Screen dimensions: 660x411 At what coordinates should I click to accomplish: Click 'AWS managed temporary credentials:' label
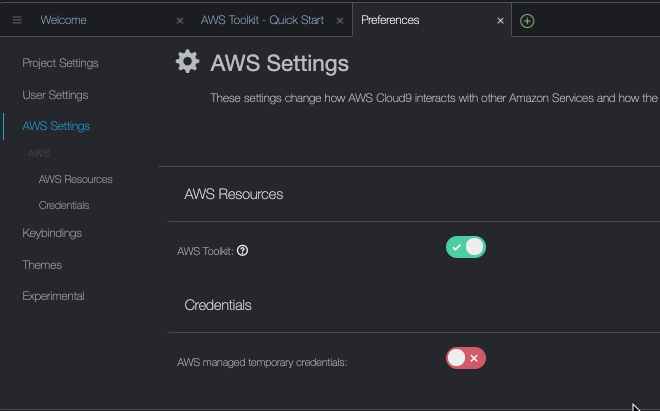coord(262,362)
